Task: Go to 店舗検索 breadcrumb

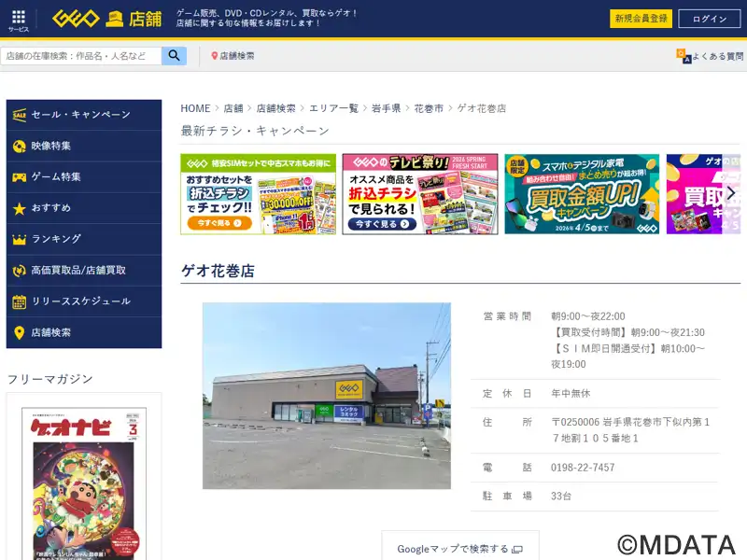Action: [x=275, y=108]
